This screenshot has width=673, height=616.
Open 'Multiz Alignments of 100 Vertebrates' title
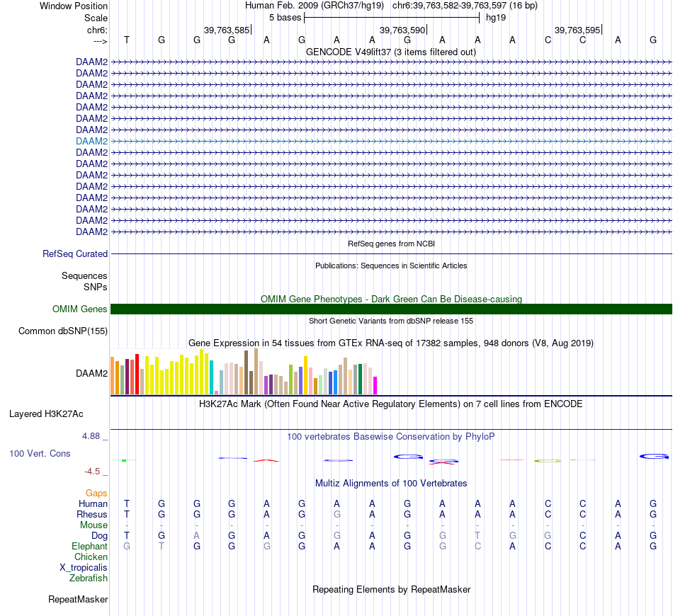click(x=391, y=484)
